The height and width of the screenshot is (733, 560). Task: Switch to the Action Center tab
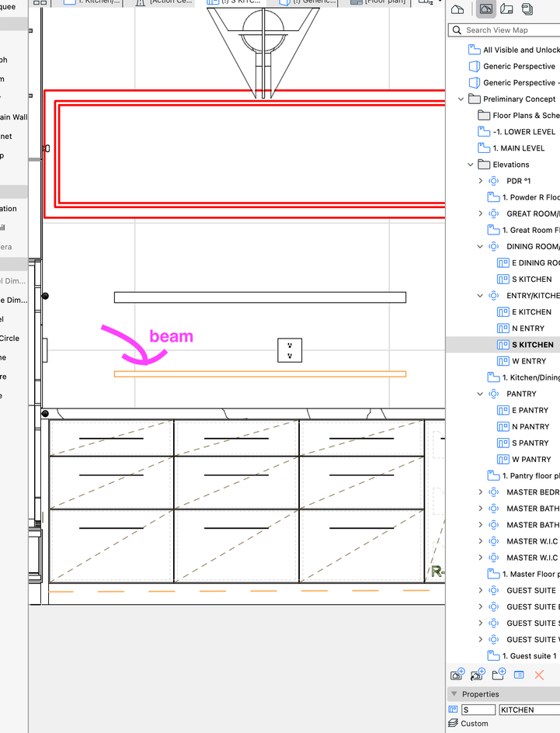tap(164, 2)
